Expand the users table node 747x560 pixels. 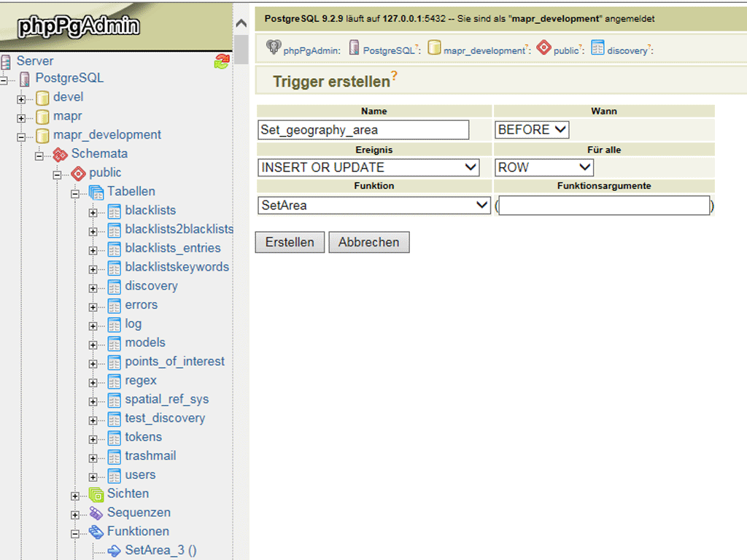[x=93, y=476]
